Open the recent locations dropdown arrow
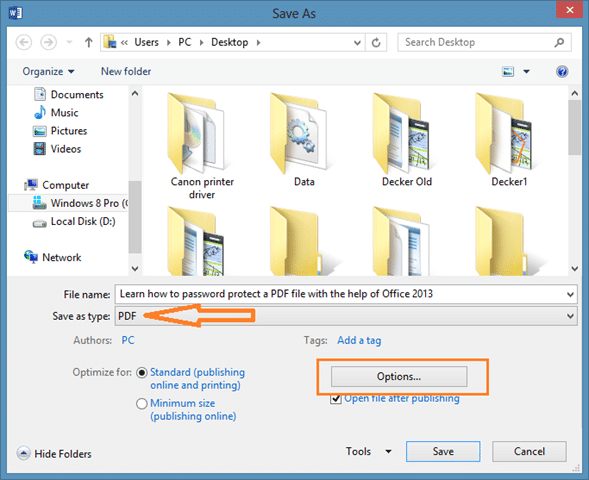Screen dimensions: 589x480 [69, 42]
